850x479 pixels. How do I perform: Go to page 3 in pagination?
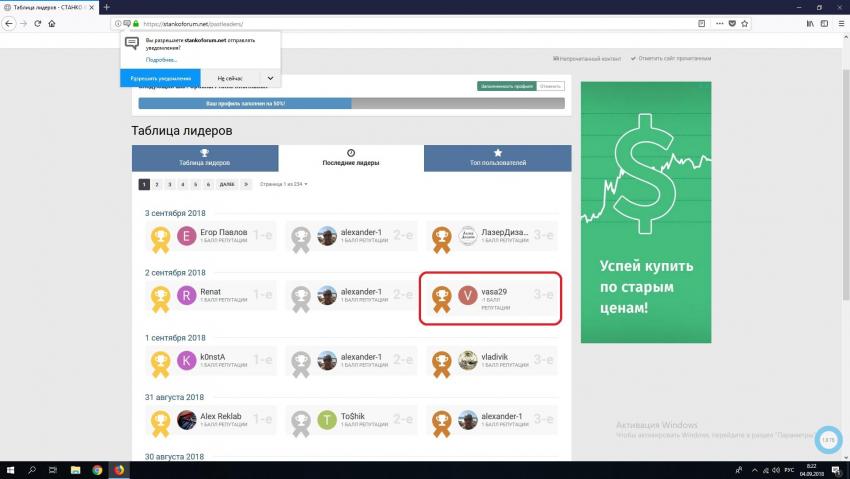pos(170,184)
